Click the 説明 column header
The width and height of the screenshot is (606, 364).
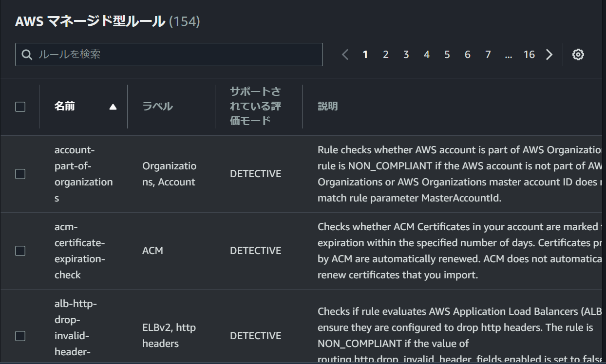tap(328, 106)
